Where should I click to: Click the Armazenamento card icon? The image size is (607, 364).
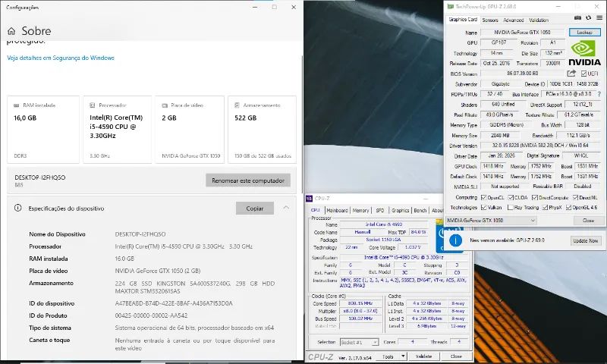pyautogui.click(x=237, y=105)
